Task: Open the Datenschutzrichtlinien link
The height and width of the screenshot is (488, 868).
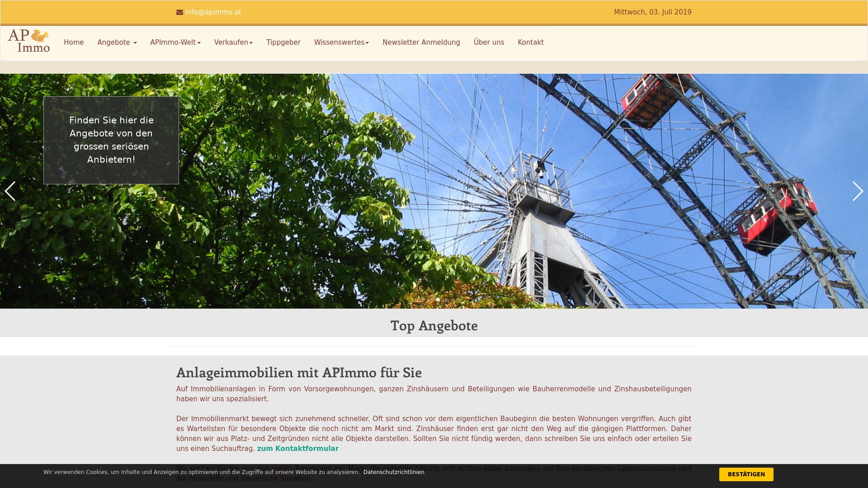Action: tap(394, 472)
